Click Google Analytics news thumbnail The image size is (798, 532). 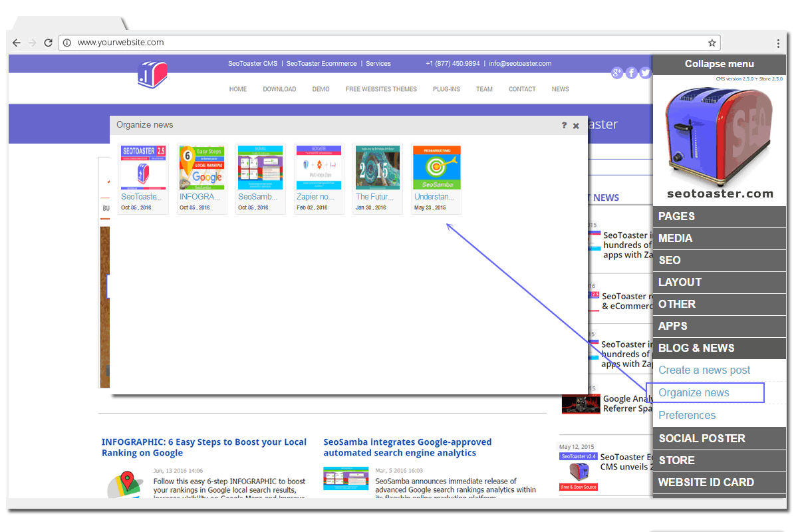[x=581, y=404]
